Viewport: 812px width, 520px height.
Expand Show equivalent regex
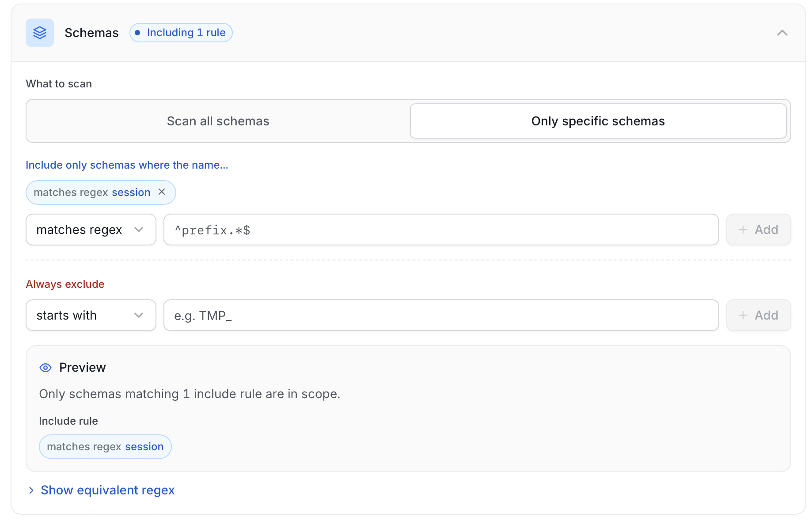click(102, 490)
